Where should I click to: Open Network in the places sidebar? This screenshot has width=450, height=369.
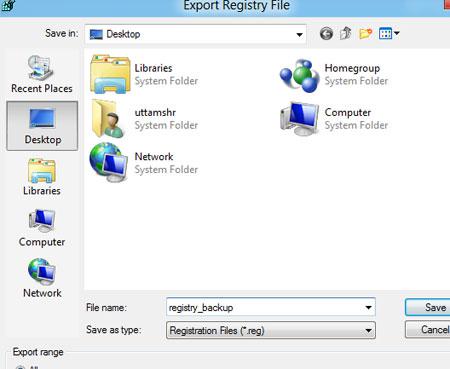tap(42, 279)
